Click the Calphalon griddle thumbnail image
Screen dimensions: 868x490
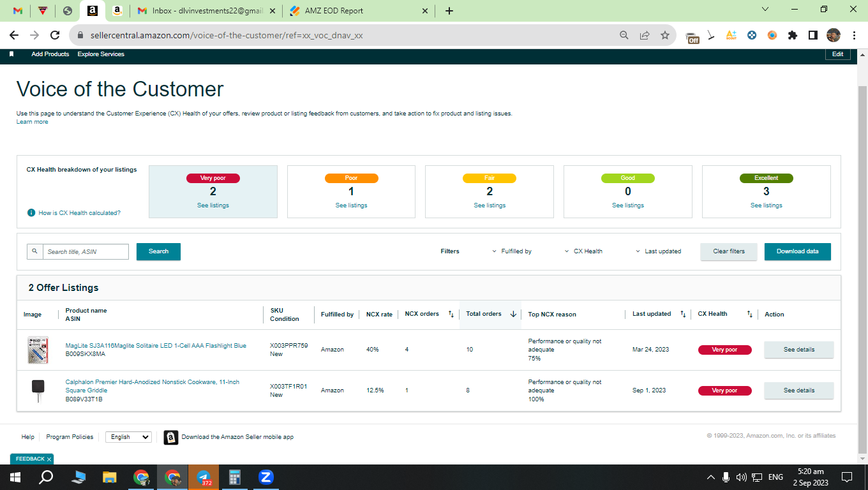coord(38,390)
